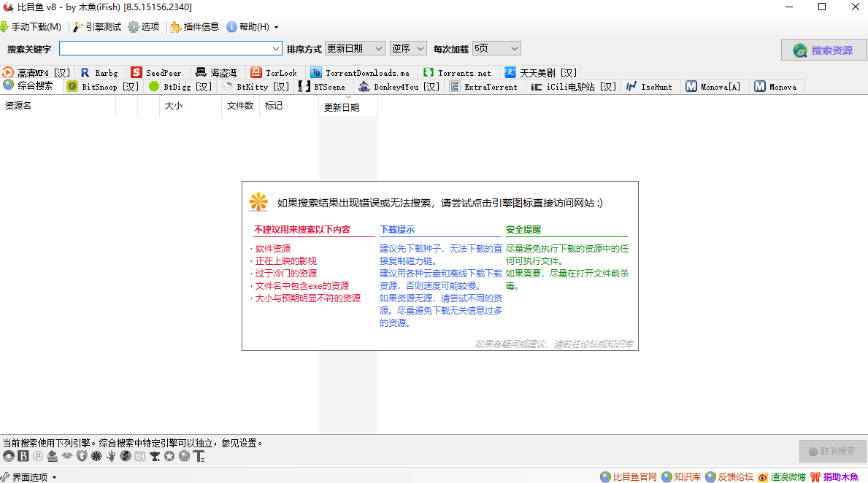Open the 知识库 knowledge base link
Screen dimensions: 868x483
(681, 477)
